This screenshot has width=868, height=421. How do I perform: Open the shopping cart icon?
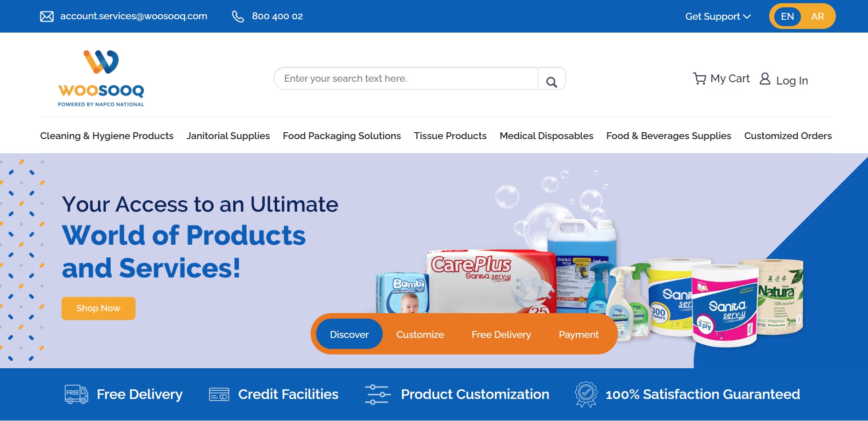point(699,79)
